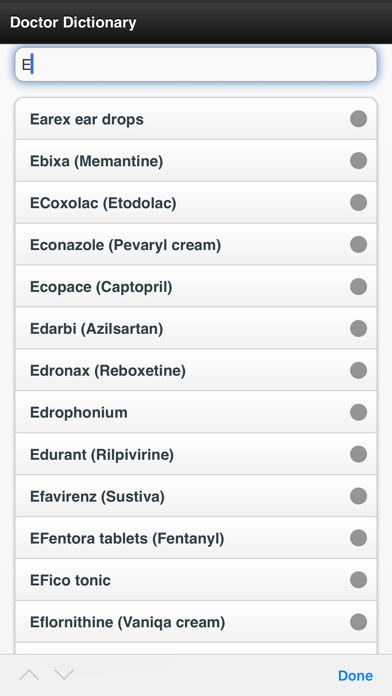Go to previous field with up arrow
This screenshot has width=392, height=696.
coord(29,675)
